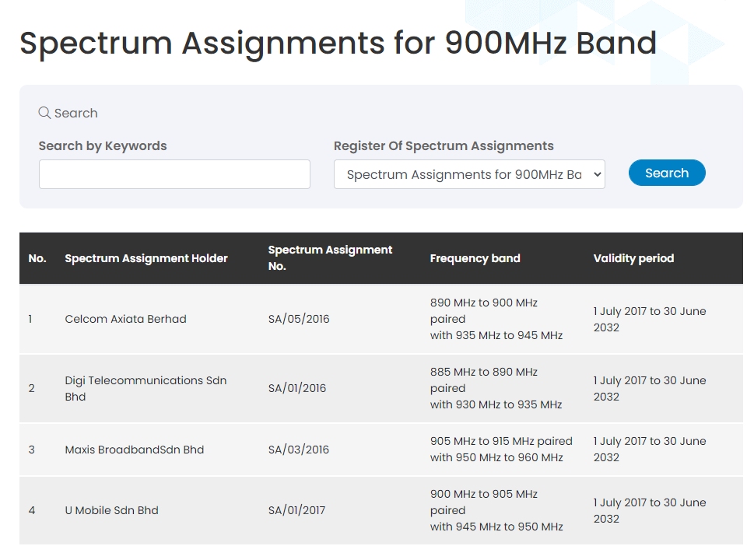754x560 pixels.
Task: Click the dropdown arrow chevron
Action: [x=597, y=174]
